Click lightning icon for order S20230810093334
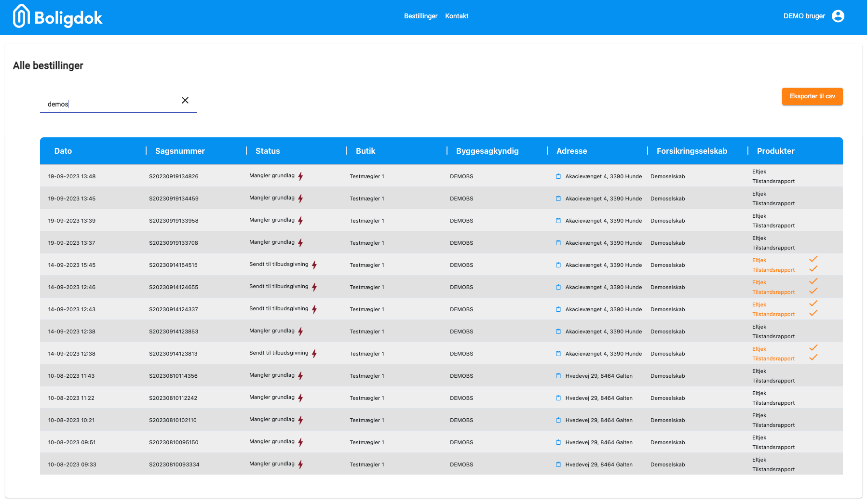This screenshot has height=504, width=867. tap(300, 464)
